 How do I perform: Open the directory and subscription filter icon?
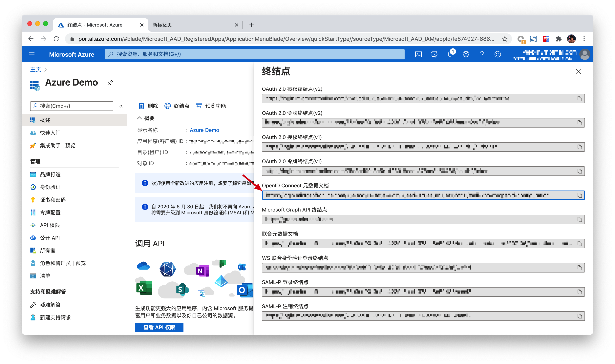[434, 54]
